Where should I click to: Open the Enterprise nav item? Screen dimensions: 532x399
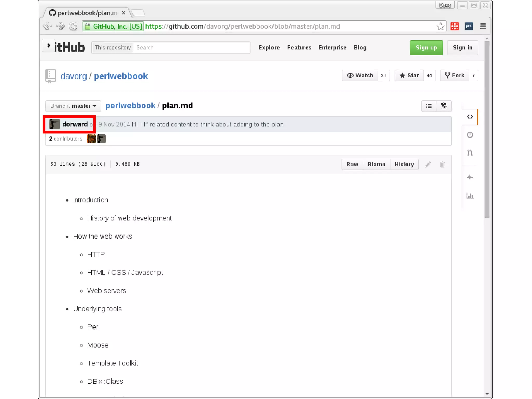tap(332, 48)
